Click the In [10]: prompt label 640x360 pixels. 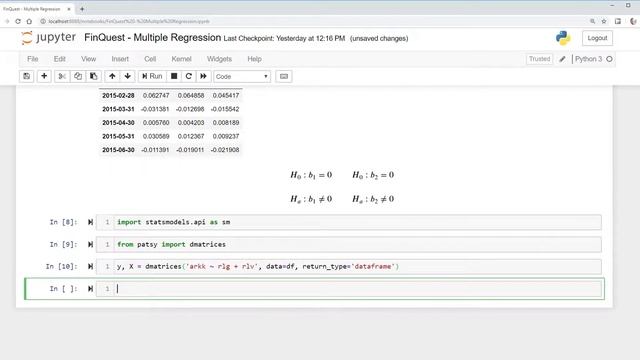[x=61, y=266]
